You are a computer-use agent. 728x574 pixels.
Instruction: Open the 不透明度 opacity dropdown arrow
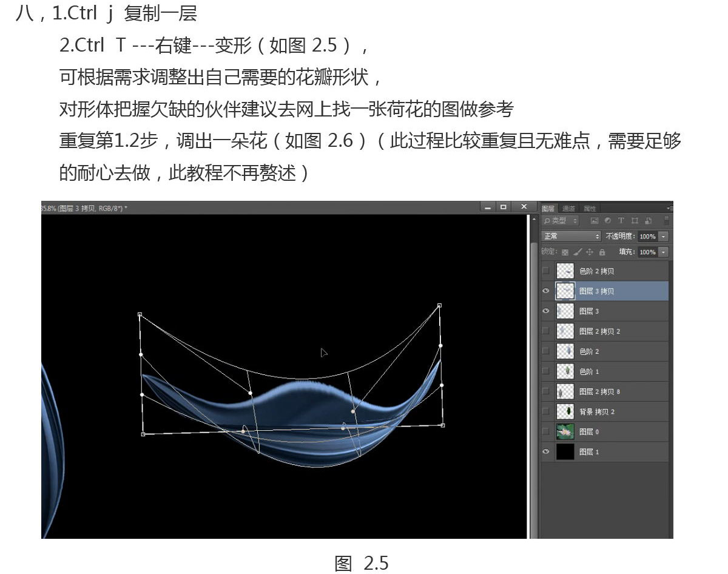tap(664, 236)
